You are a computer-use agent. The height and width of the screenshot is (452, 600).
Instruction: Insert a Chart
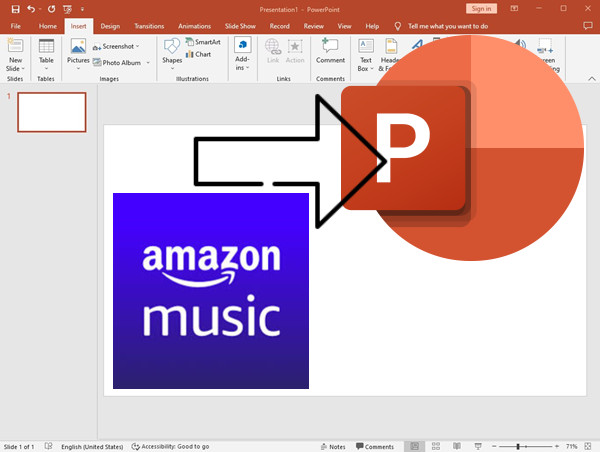click(198, 54)
